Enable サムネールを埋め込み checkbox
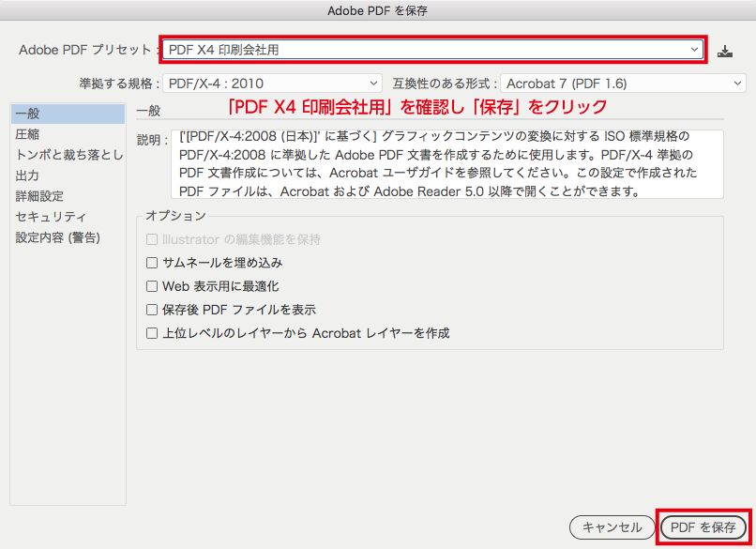 [x=152, y=263]
